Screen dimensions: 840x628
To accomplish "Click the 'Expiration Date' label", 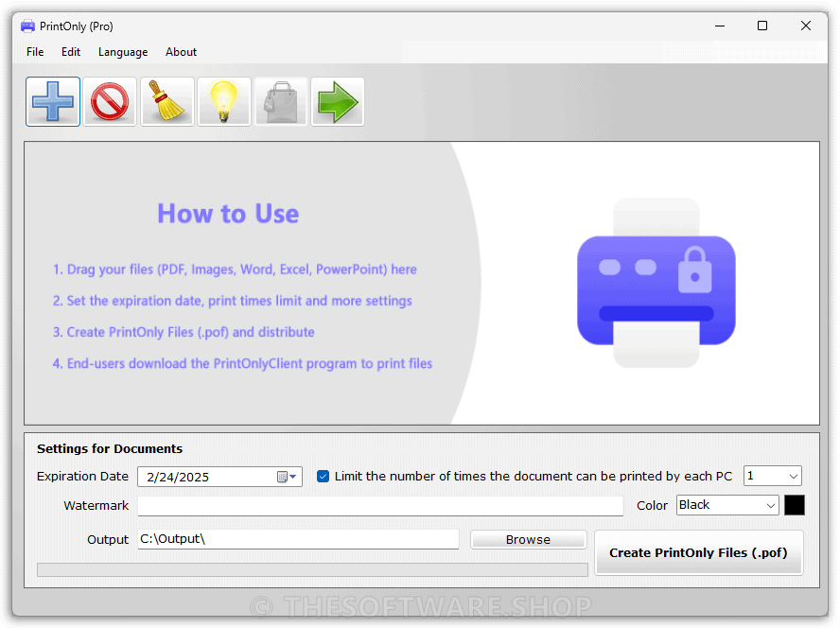I will (x=82, y=477).
